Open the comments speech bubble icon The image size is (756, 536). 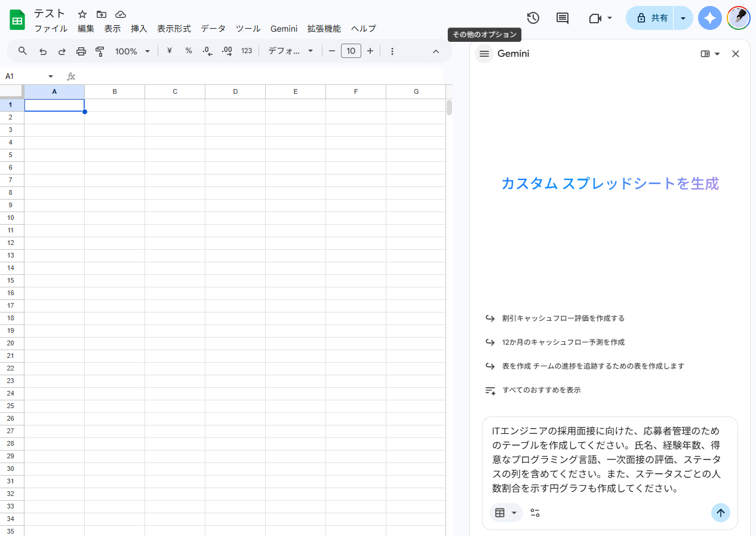click(562, 18)
